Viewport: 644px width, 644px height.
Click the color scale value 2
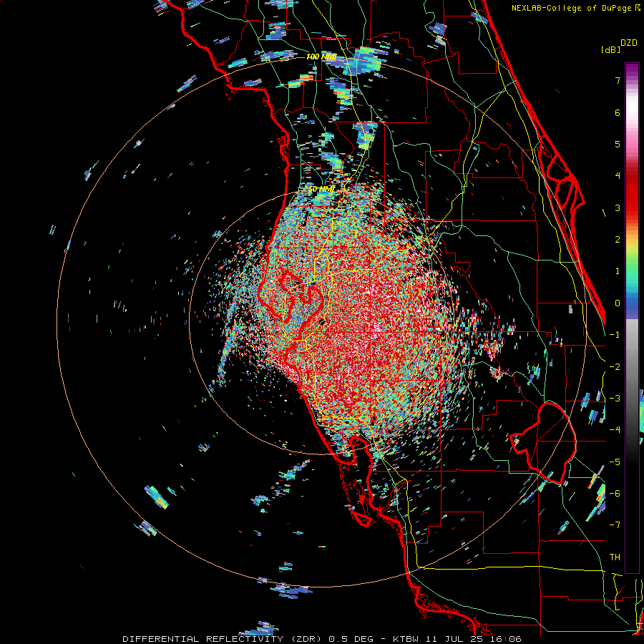[x=618, y=240]
